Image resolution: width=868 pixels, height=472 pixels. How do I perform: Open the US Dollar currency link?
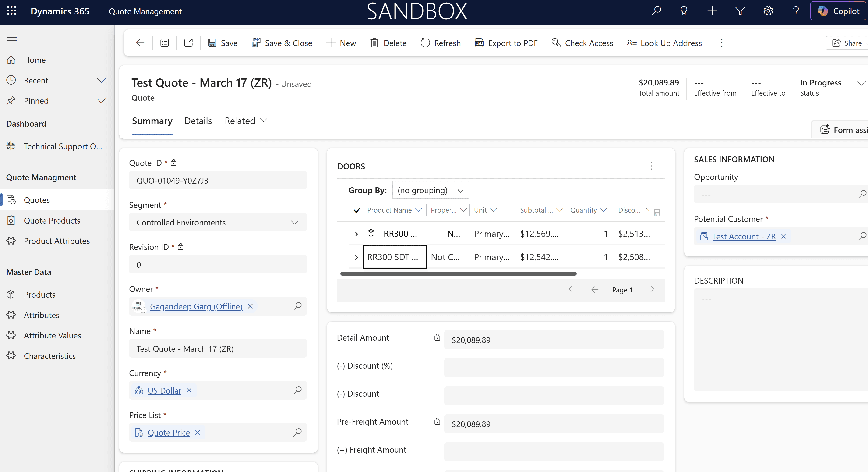pyautogui.click(x=164, y=390)
